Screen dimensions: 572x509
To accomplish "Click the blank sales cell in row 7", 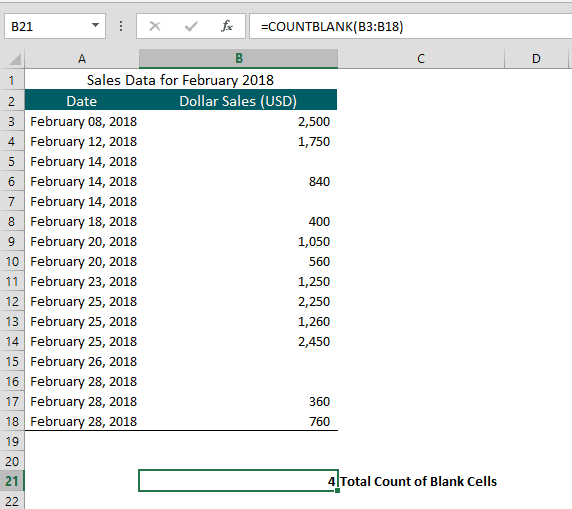I will (x=238, y=201).
